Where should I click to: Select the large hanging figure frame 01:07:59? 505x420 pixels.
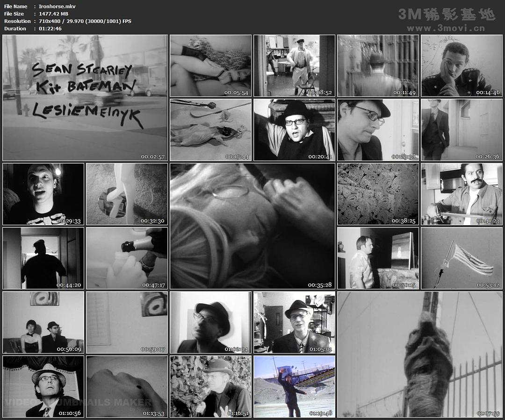coord(419,354)
